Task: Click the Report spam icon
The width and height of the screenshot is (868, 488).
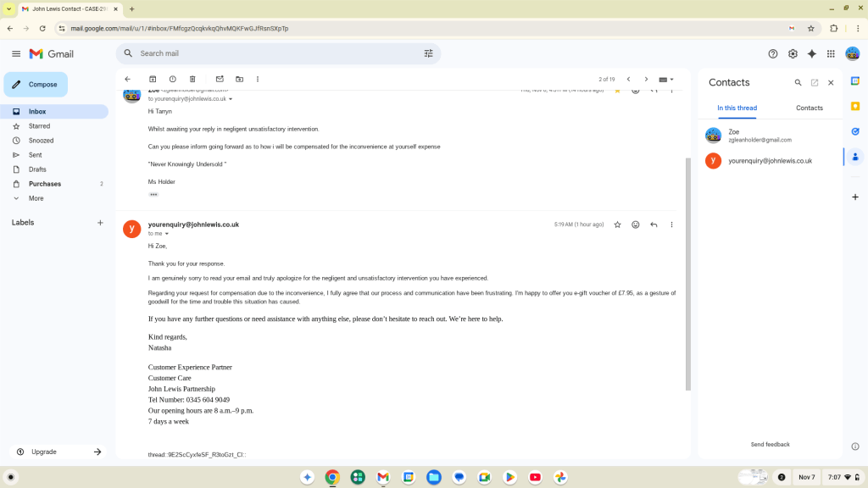Action: [x=172, y=79]
